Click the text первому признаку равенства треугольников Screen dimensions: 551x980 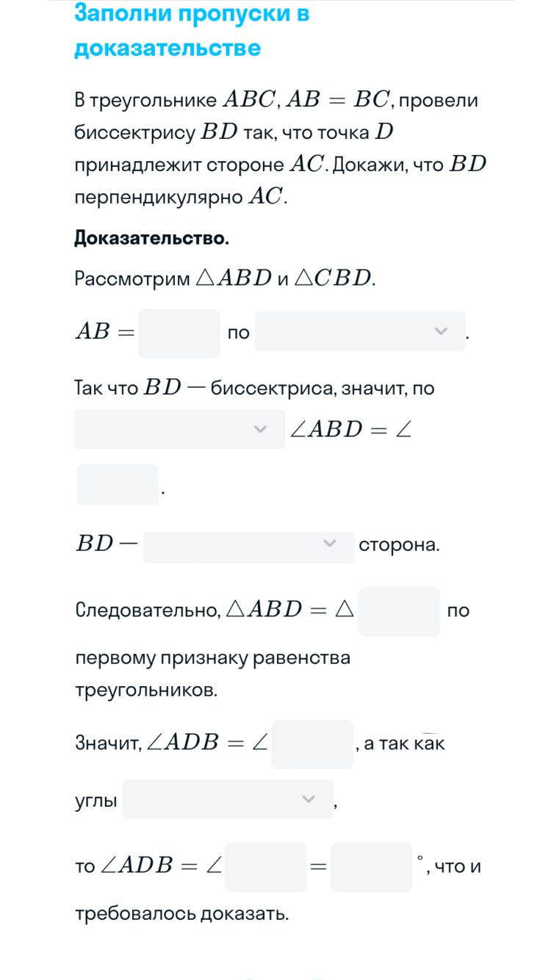tap(212, 674)
